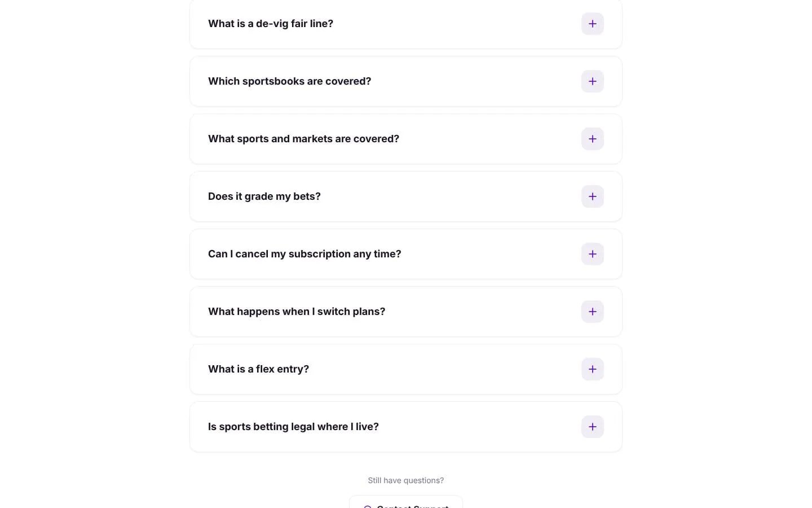
Task: Click plus icon for sports betting legality
Action: tap(593, 427)
